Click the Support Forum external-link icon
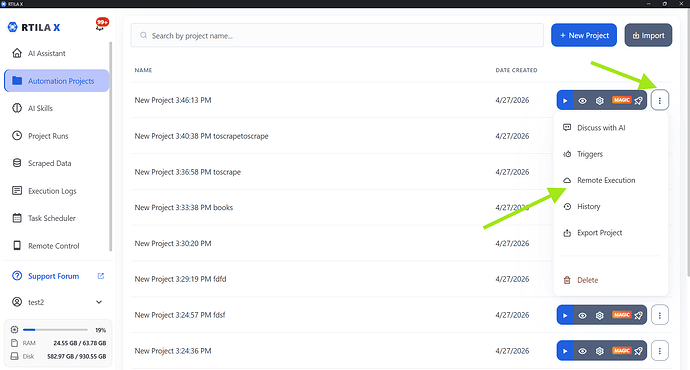 pos(101,276)
